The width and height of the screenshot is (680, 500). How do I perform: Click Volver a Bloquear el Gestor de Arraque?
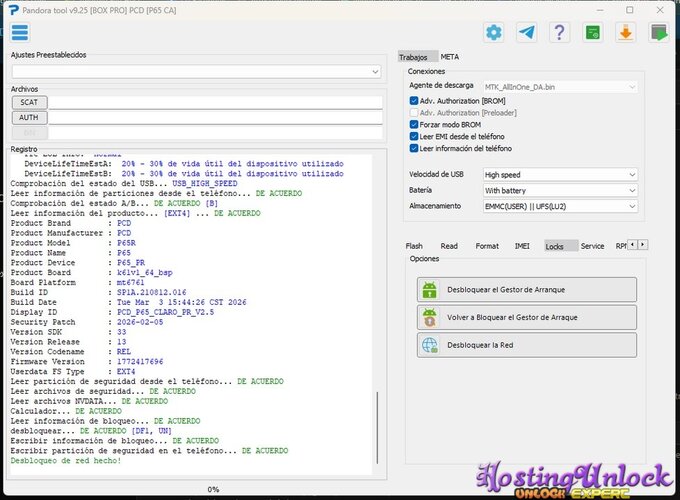tap(527, 317)
